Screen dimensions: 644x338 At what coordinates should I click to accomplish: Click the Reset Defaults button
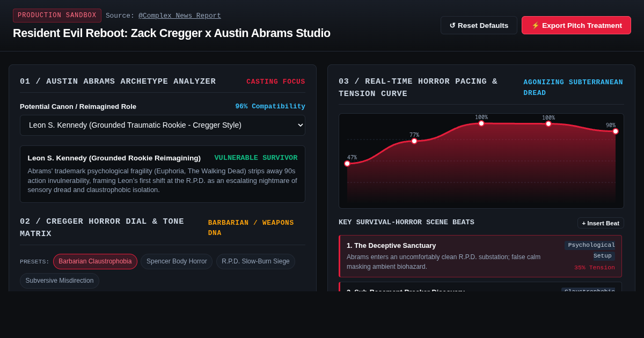tap(479, 25)
